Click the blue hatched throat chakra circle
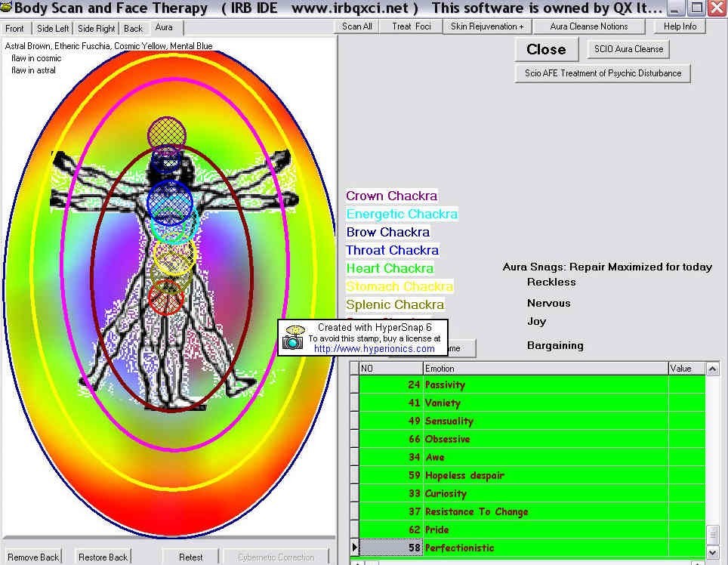Viewport: 728px width, 565px height. coord(170,202)
